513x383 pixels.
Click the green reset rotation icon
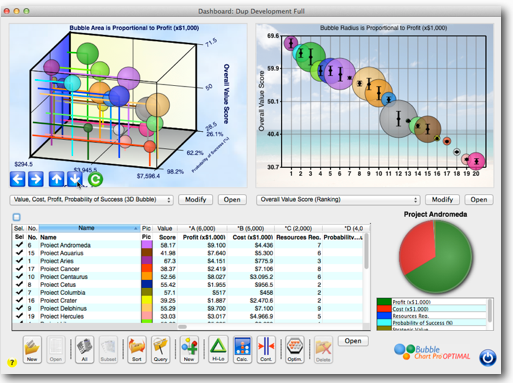(95, 179)
